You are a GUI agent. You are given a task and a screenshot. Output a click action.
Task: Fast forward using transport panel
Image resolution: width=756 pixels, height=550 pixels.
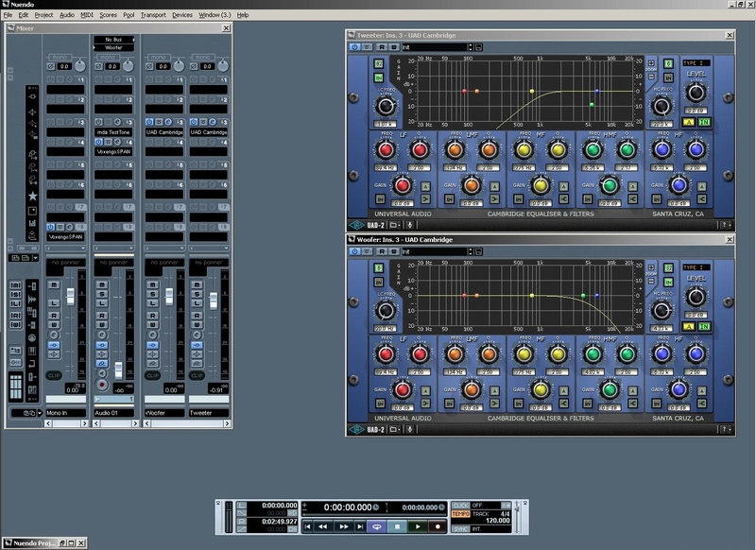pyautogui.click(x=343, y=527)
